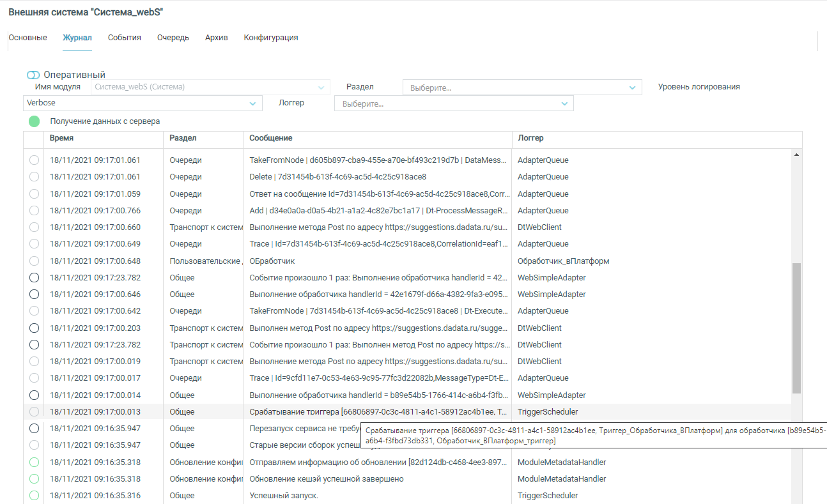The height and width of the screenshot is (504, 827).
Task: Click green circle of Обновление кешэй row
Action: [34, 479]
